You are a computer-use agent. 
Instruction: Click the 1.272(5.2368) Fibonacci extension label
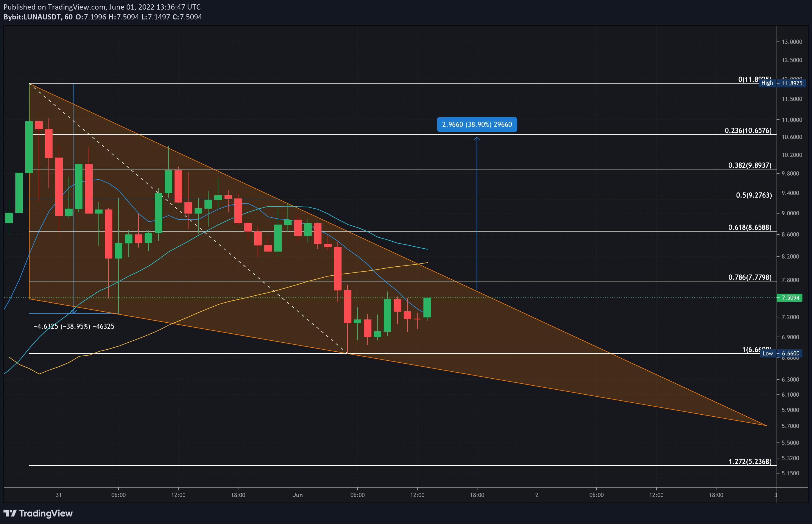coord(750,462)
